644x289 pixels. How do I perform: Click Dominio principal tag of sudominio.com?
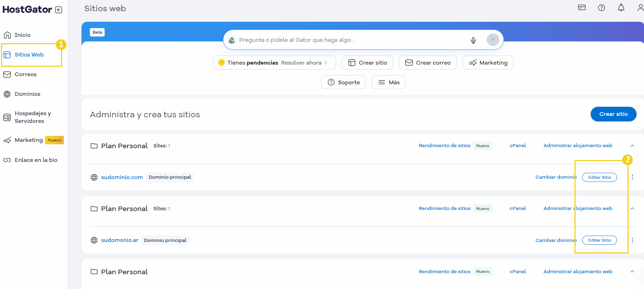[170, 177]
